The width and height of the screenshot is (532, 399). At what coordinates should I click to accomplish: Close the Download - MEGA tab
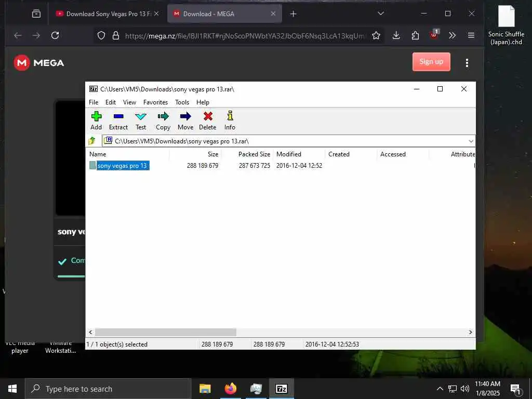(x=273, y=14)
